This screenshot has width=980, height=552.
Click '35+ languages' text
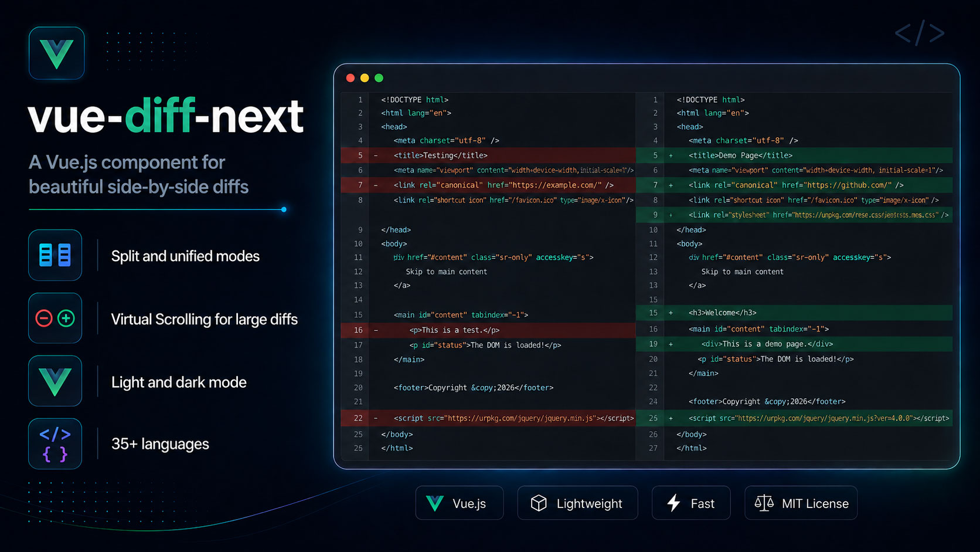click(160, 444)
